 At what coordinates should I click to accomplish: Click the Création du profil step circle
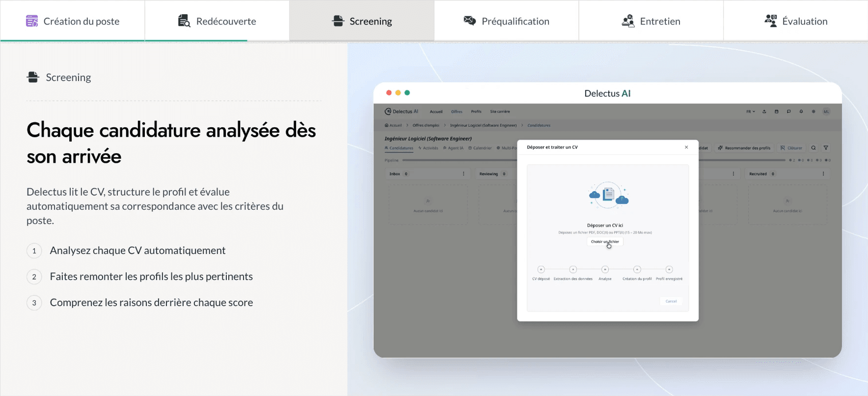(x=637, y=269)
